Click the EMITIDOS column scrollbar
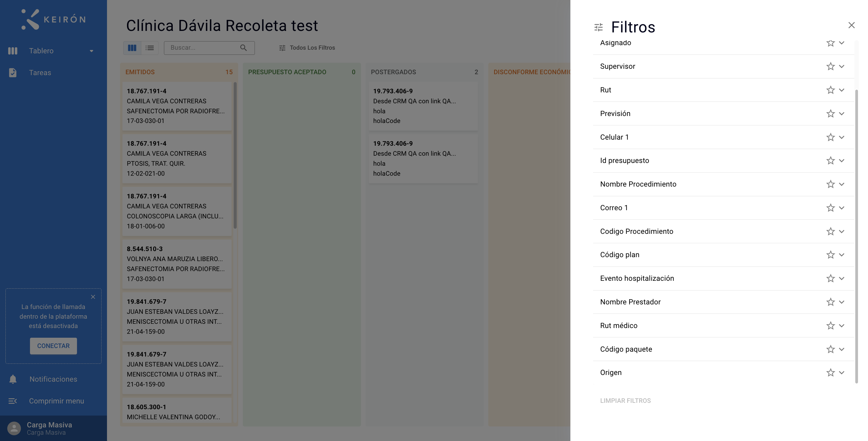 click(235, 155)
